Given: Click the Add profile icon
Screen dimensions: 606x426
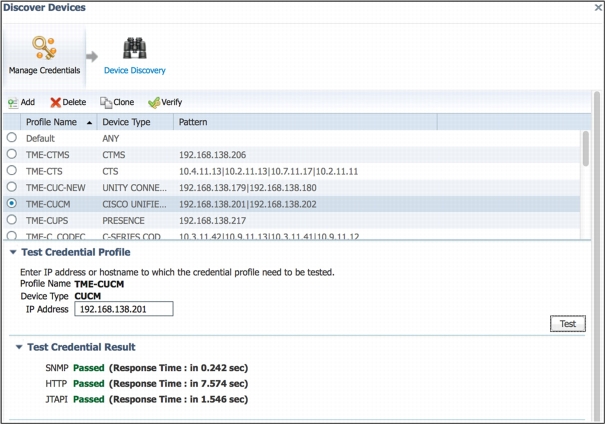Looking at the screenshot, I should [13, 103].
